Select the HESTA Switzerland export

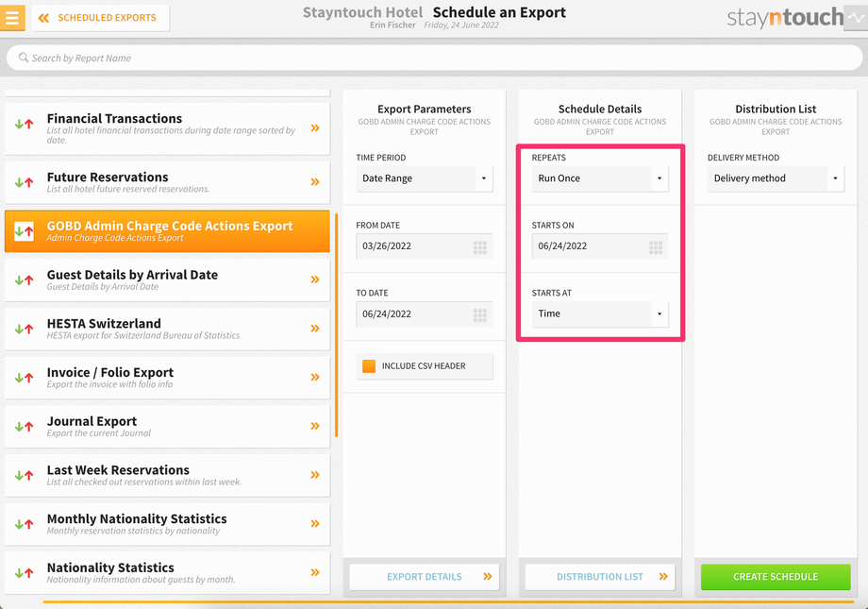[x=167, y=329]
